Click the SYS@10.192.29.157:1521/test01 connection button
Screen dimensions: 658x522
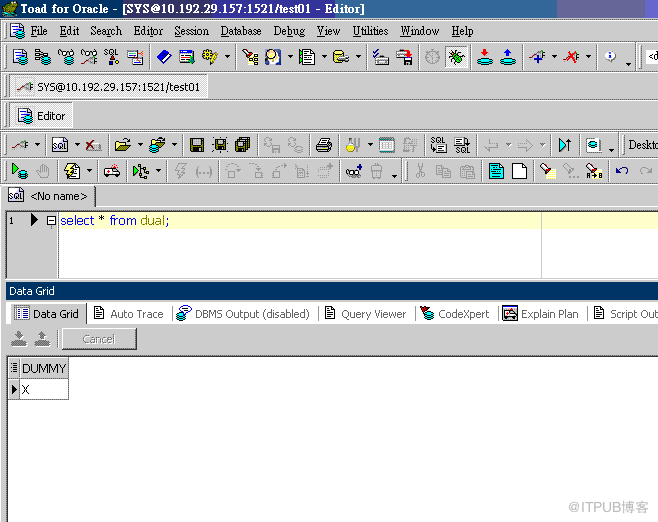click(108, 87)
